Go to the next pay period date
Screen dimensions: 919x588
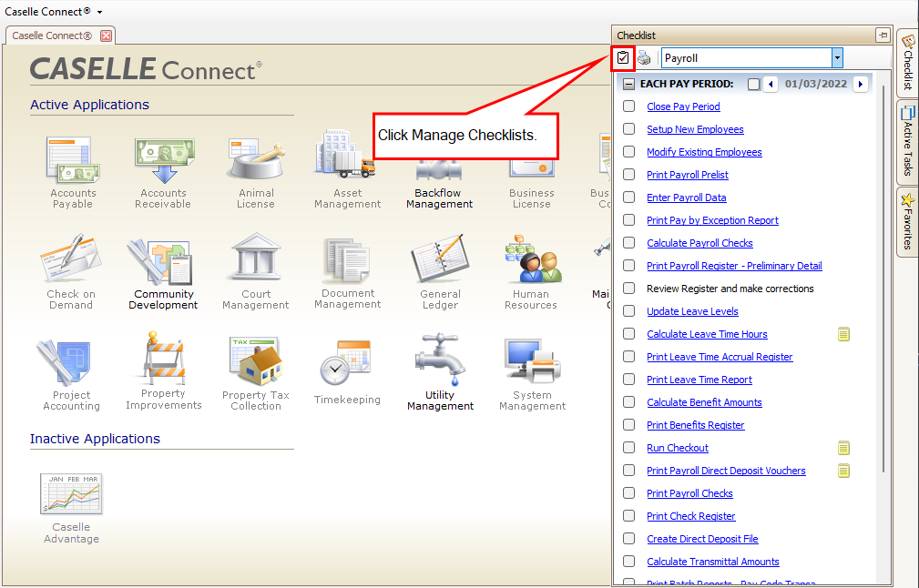click(x=861, y=85)
